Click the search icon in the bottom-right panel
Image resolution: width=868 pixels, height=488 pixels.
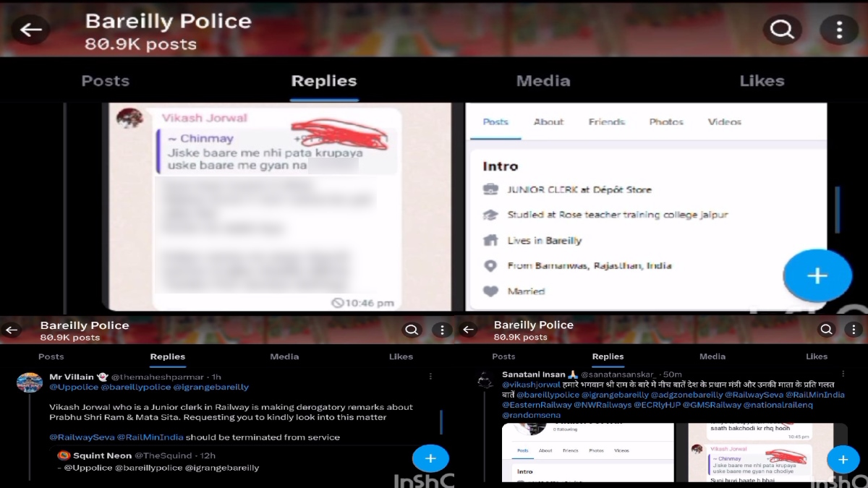[x=827, y=330]
